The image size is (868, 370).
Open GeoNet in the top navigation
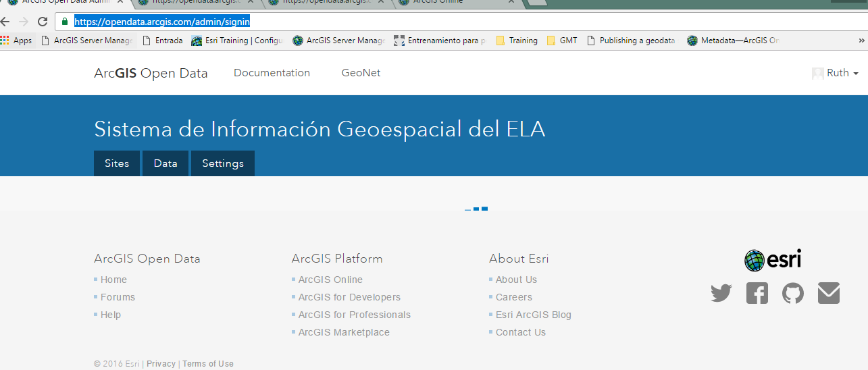361,73
